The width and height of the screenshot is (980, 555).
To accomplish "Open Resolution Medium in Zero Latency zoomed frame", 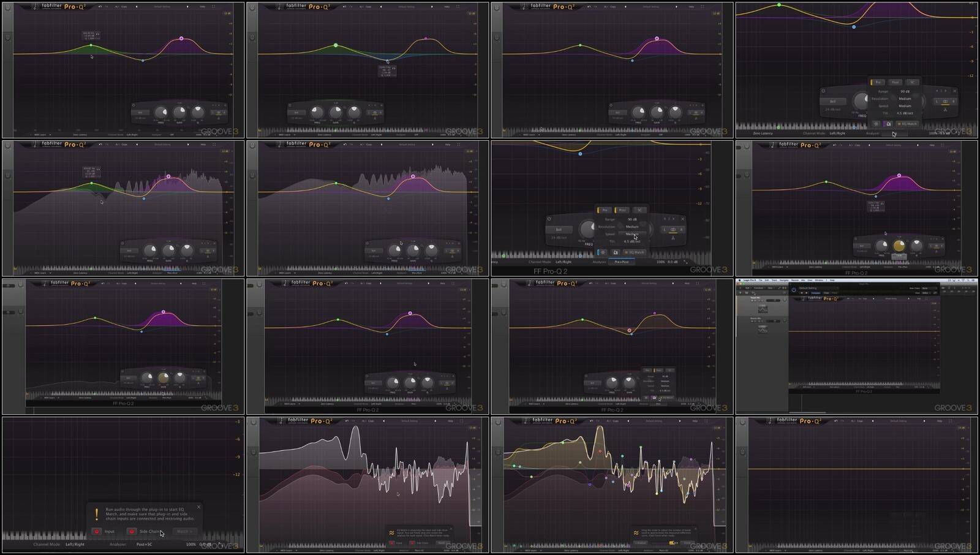I will pyautogui.click(x=905, y=99).
